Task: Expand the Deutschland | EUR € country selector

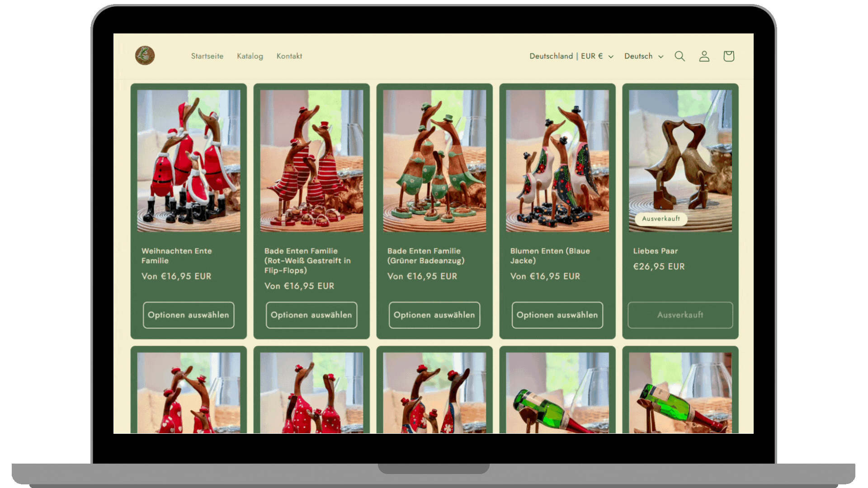Action: [571, 56]
